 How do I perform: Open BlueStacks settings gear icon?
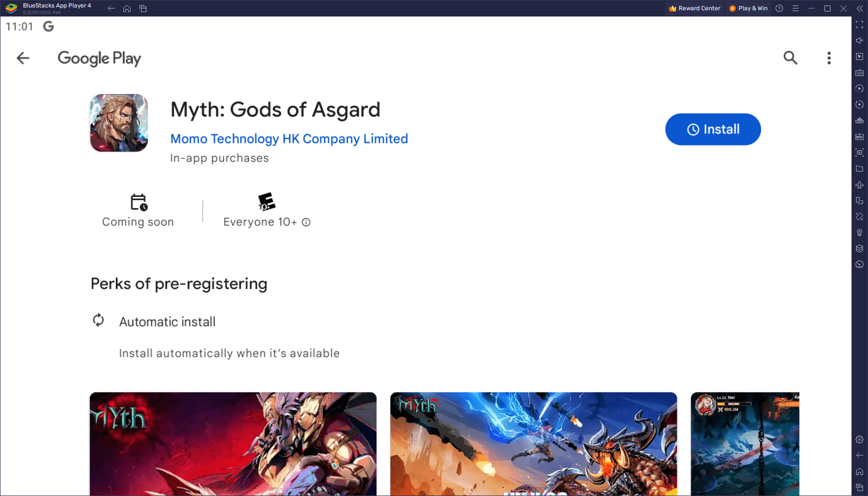pos(860,439)
